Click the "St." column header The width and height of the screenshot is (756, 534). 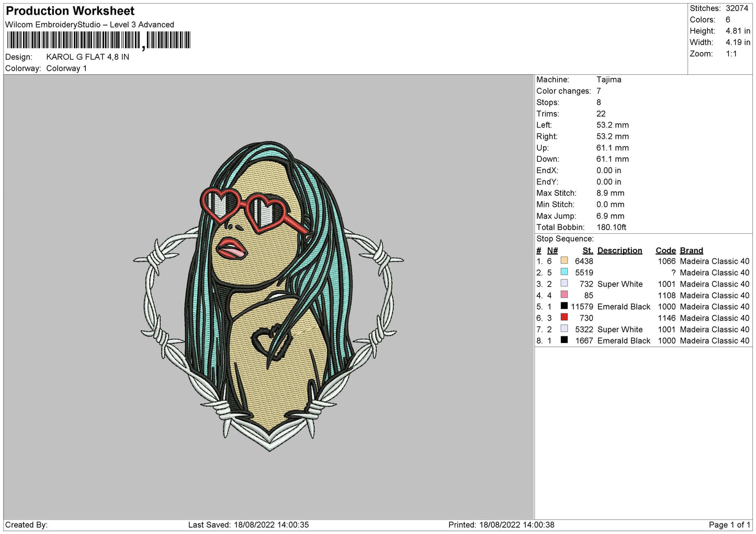[x=588, y=251]
